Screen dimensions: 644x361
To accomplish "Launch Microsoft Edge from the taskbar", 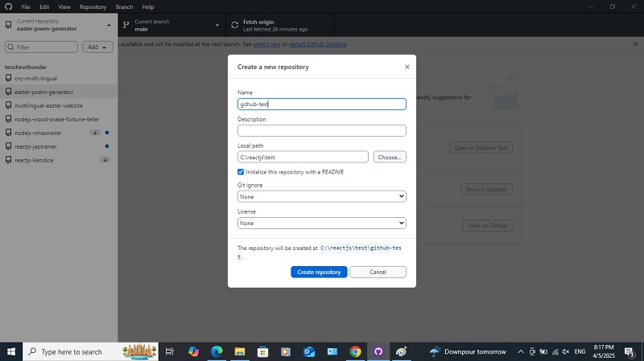I will (x=217, y=351).
